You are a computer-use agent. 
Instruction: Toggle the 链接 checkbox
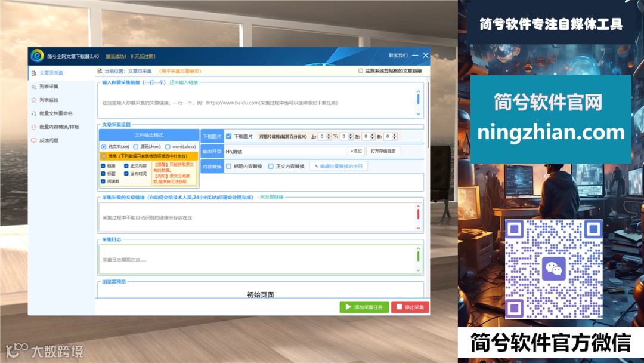(x=103, y=165)
